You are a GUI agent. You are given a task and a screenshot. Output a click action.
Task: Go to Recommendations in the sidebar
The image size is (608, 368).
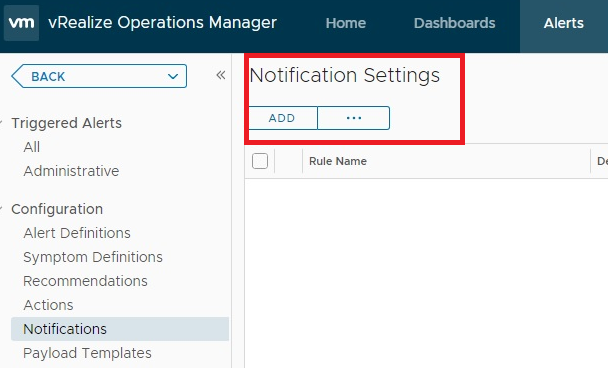(85, 281)
